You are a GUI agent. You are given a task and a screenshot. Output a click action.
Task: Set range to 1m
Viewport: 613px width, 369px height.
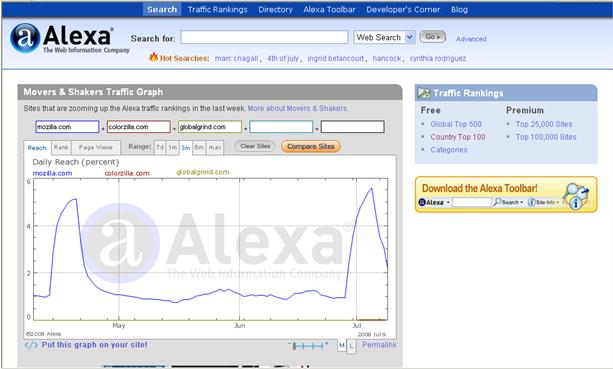pos(172,147)
